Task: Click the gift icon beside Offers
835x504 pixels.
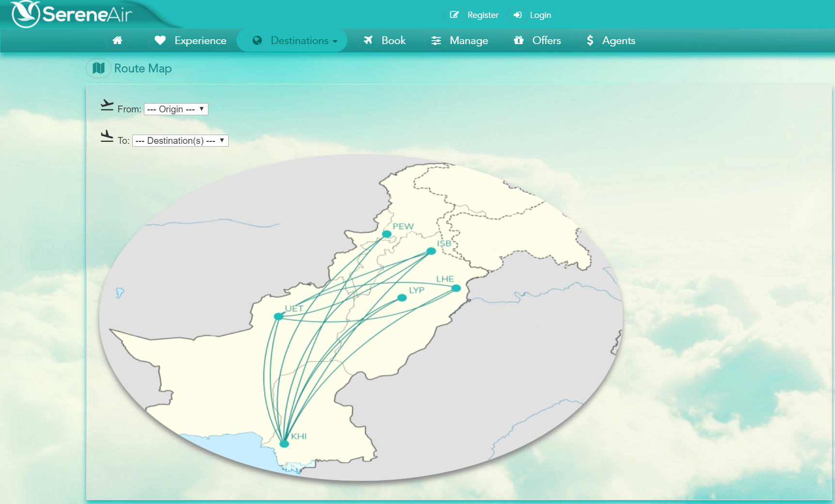Action: [519, 41]
